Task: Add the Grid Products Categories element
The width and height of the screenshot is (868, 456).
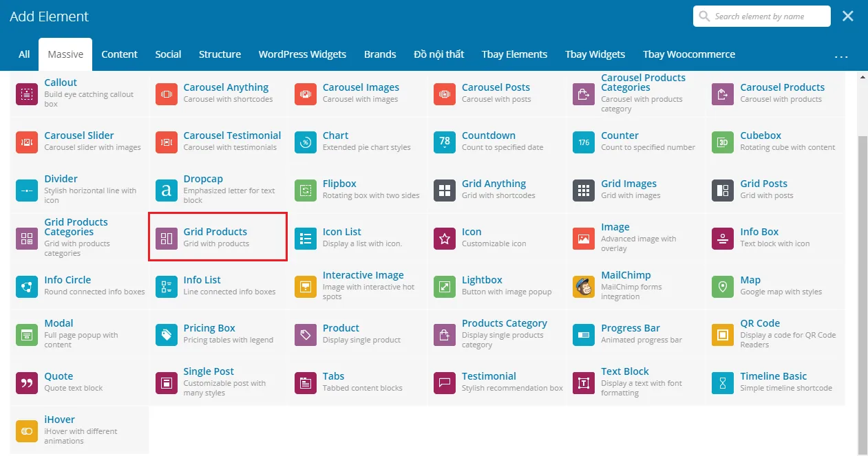Action: [79, 238]
